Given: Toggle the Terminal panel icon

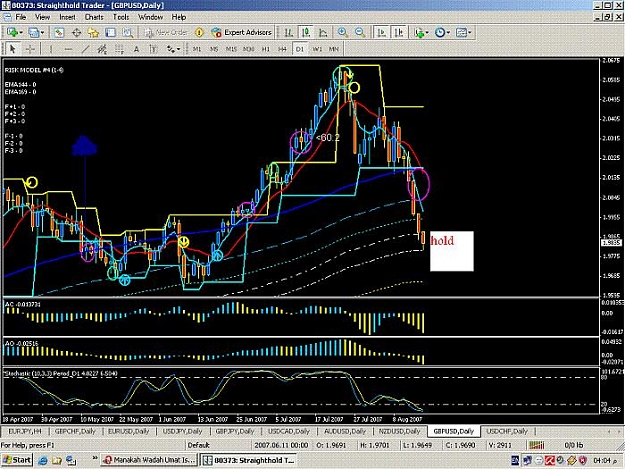Looking at the screenshot, I should 110,33.
